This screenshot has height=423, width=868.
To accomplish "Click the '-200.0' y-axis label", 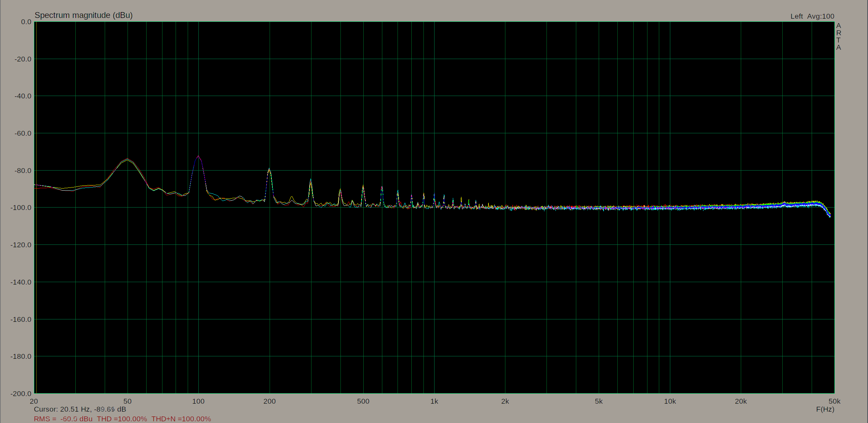I will (21, 394).
